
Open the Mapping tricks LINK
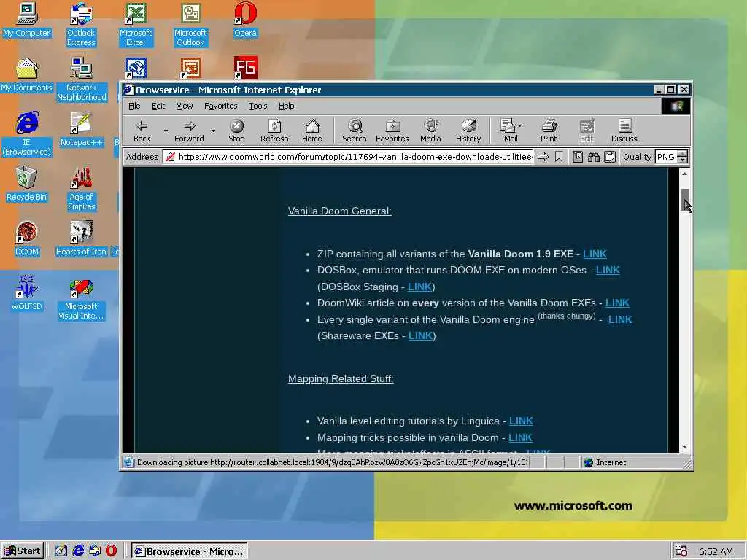coord(520,437)
